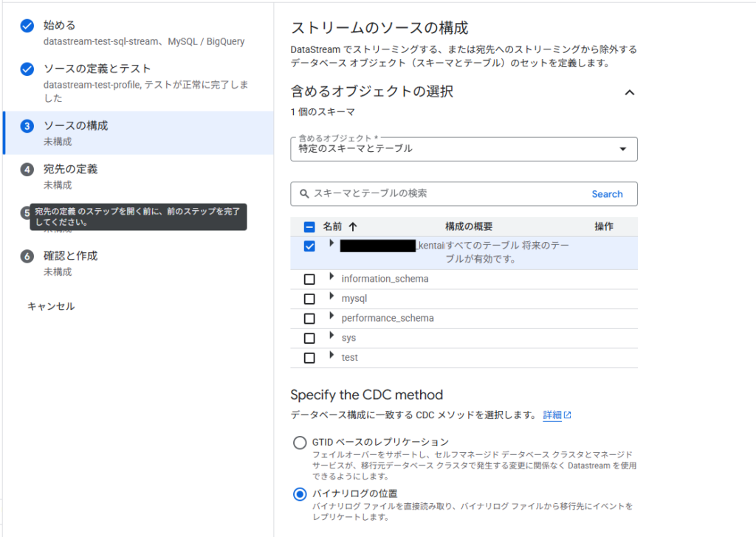Click the checkmark icon beside ソースの定義とテスト
The width and height of the screenshot is (756, 537).
coord(27,69)
